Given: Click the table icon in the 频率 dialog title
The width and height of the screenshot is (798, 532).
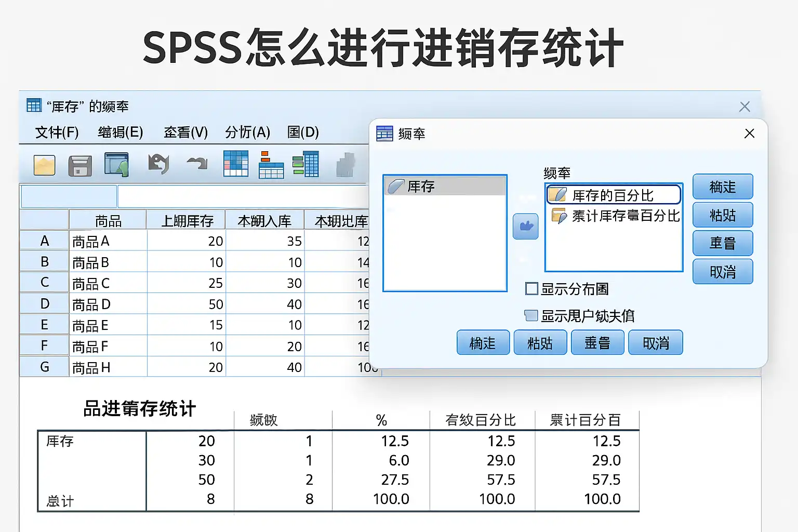Looking at the screenshot, I should coord(384,134).
